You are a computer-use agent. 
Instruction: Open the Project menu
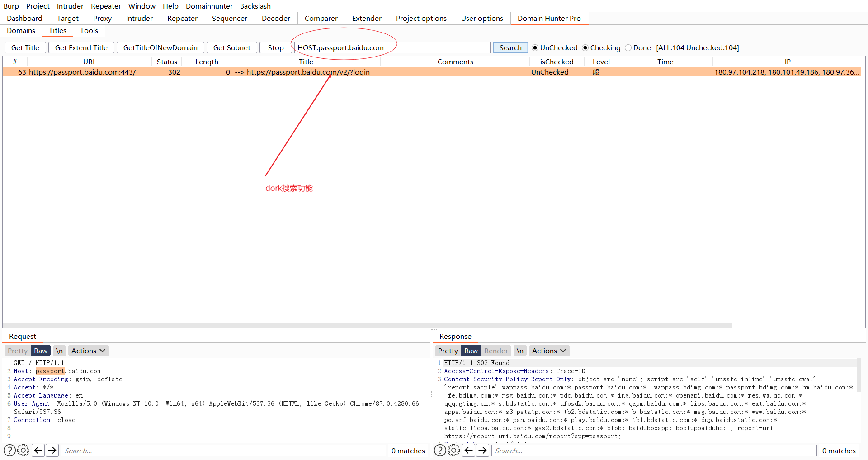[38, 6]
